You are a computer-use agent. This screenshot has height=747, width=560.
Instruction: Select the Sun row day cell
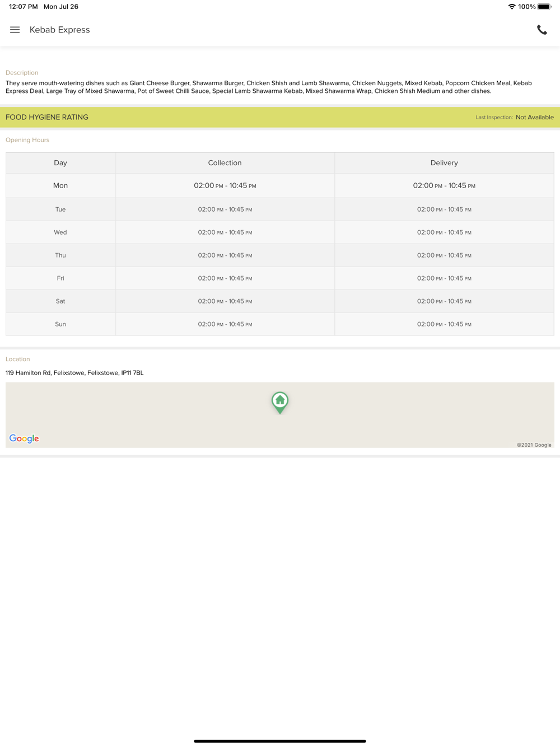pyautogui.click(x=60, y=324)
